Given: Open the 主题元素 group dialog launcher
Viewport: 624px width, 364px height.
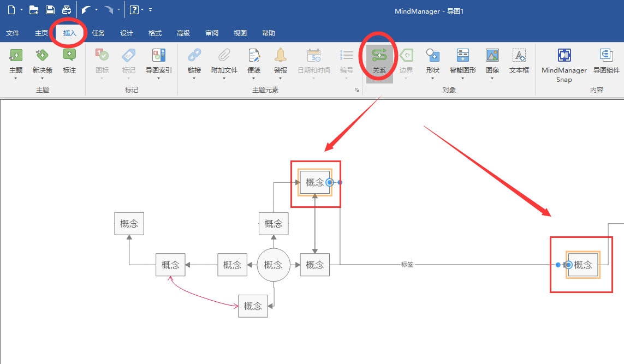Looking at the screenshot, I should (356, 90).
